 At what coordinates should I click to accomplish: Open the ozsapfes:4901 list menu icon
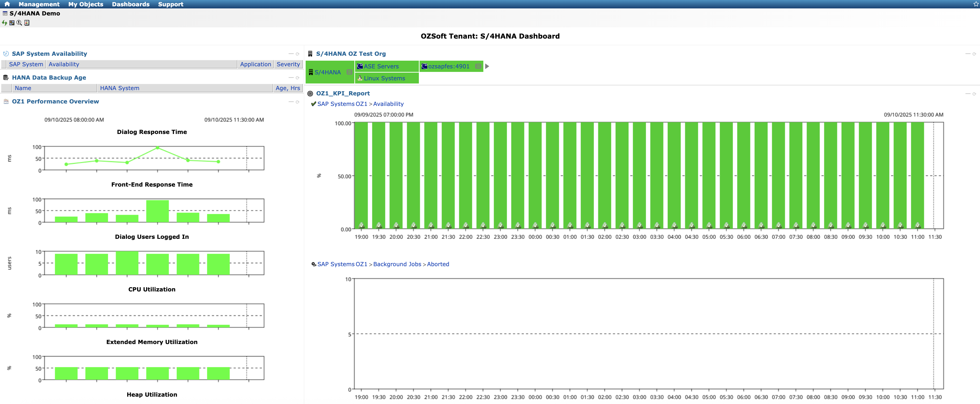(x=478, y=66)
